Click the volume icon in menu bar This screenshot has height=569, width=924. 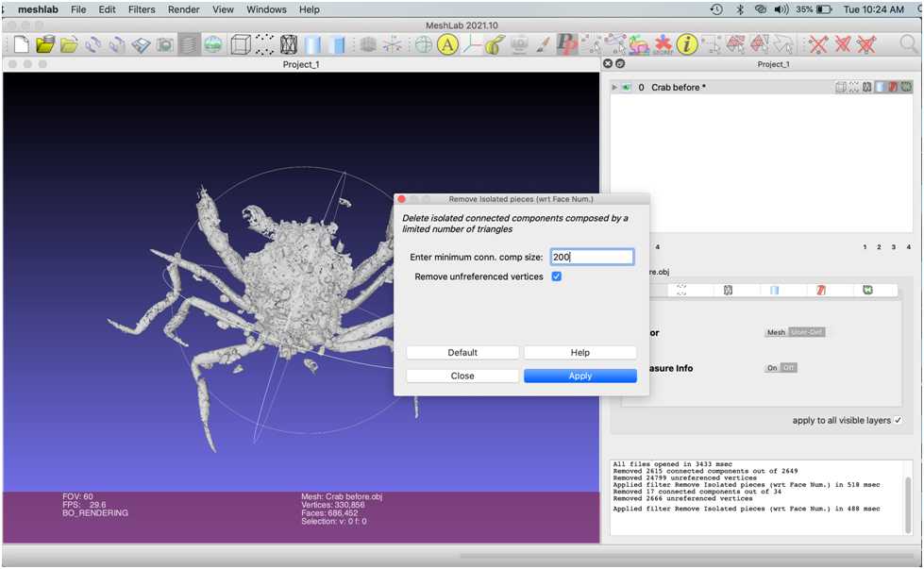pyautogui.click(x=781, y=9)
